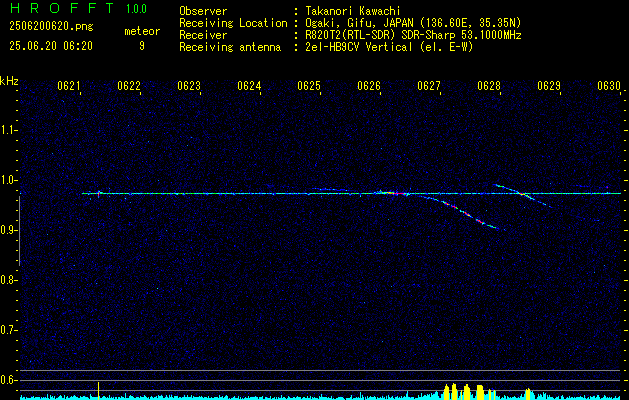Click the meteor count 9
Screen dimensions: 629x400
point(142,46)
